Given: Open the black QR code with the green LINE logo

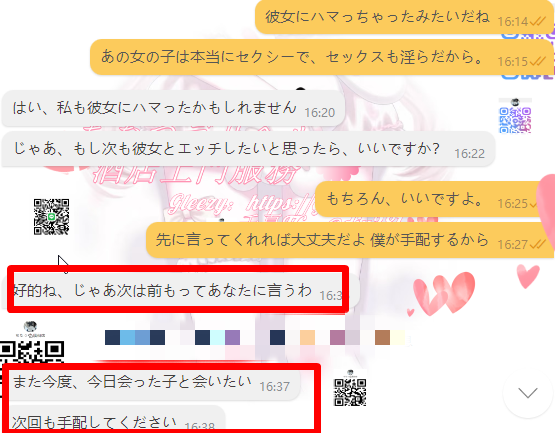Looking at the screenshot, I should tap(51, 217).
